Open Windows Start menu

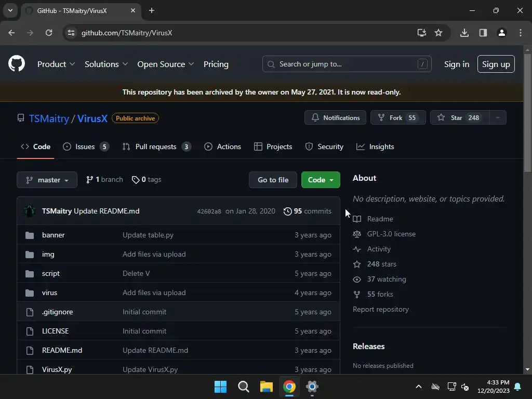220,387
